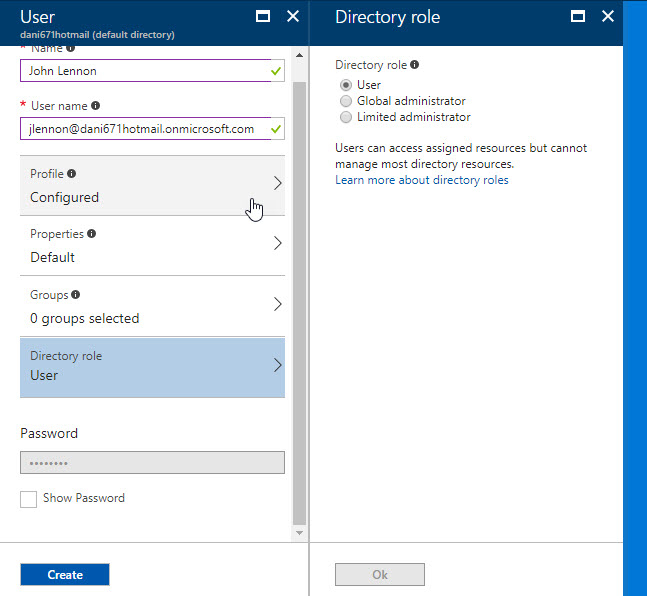Expand the Profile section chevron
The width and height of the screenshot is (647, 596).
pos(277,184)
